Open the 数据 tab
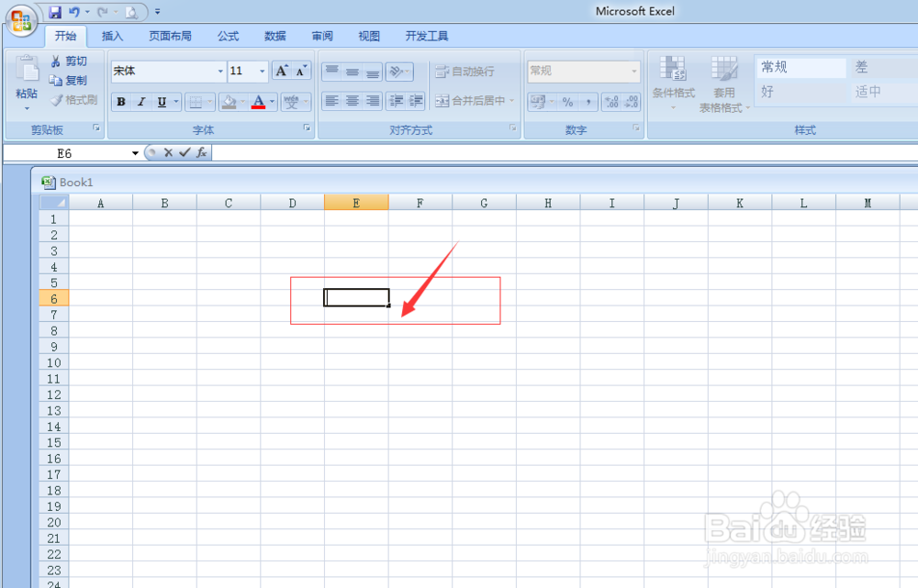918x588 pixels. [x=275, y=37]
